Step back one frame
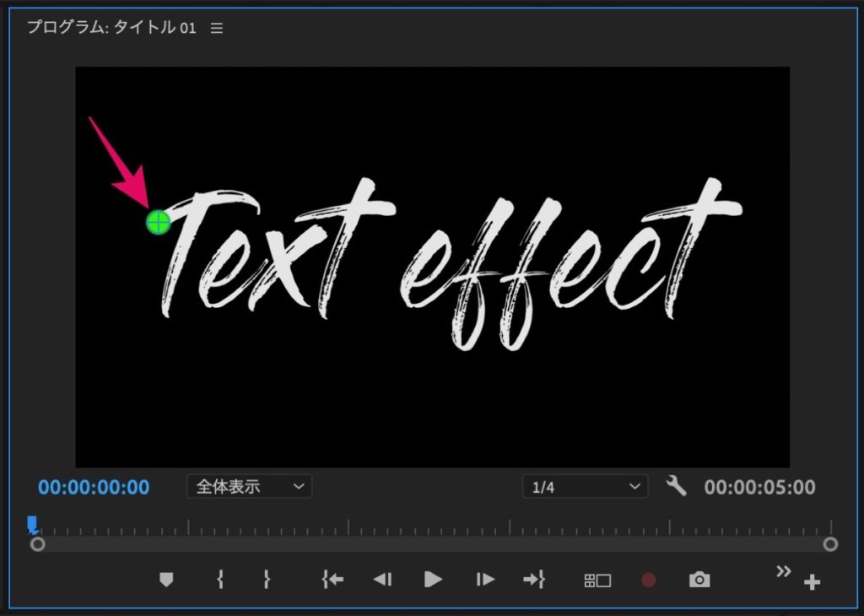This screenshot has width=864, height=616. (x=382, y=579)
